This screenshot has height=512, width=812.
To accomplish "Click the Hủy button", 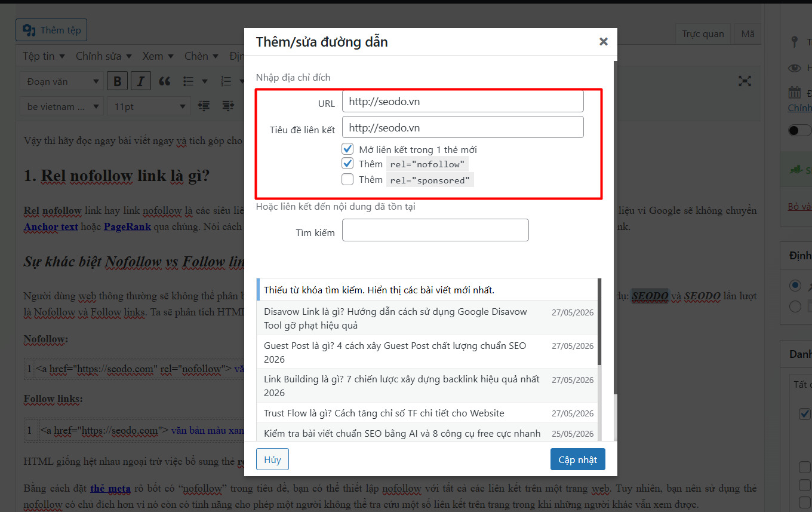I will 272,459.
